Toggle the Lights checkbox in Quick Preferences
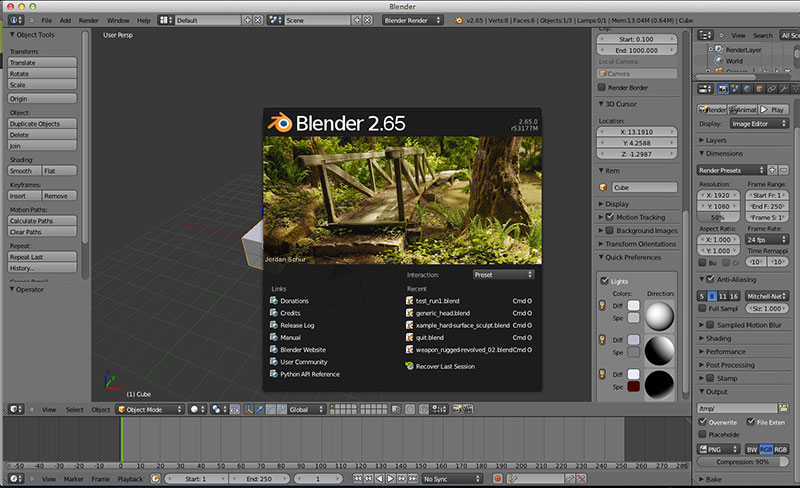This screenshot has width=800, height=488. (x=605, y=281)
